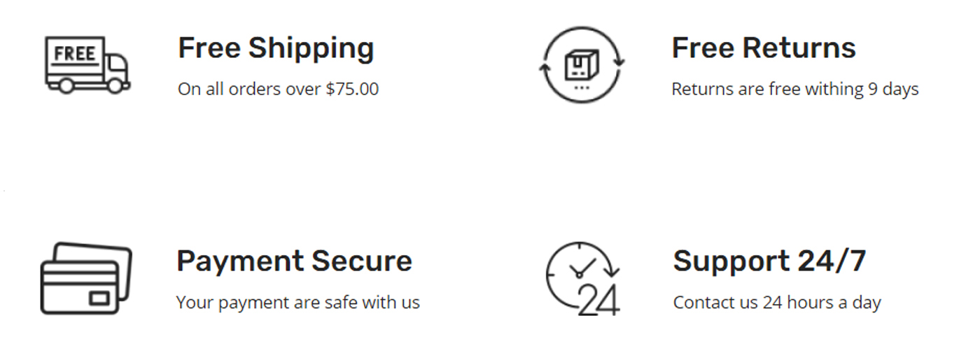Screen dimensions: 980x360
Task: Click "Your payment are safe with us" text
Action: (297, 303)
